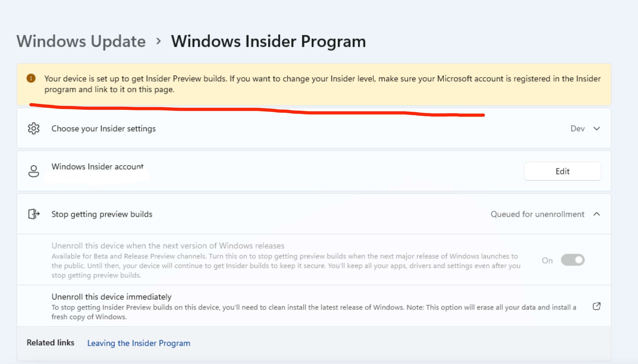
Task: Click the Edit button for Insider account
Action: pos(563,171)
